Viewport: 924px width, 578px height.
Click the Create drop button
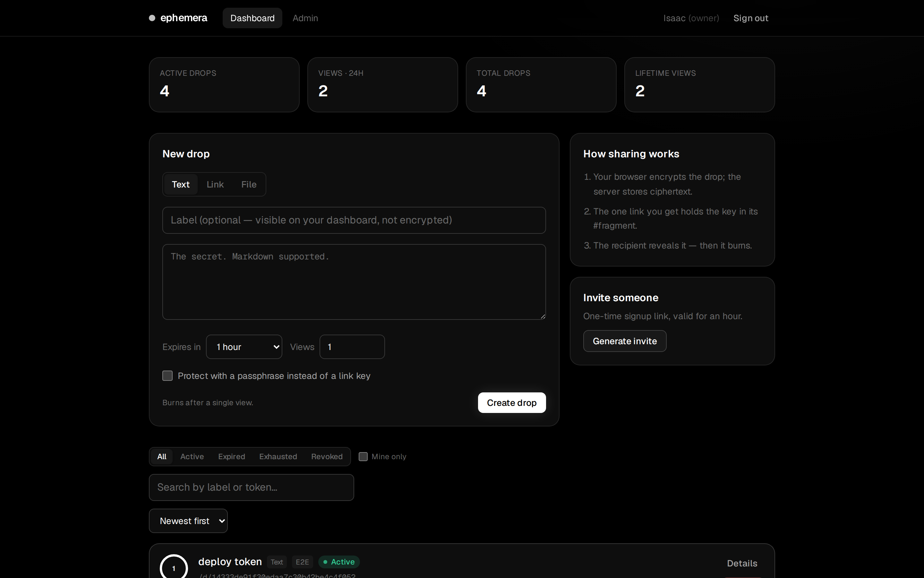coord(512,403)
